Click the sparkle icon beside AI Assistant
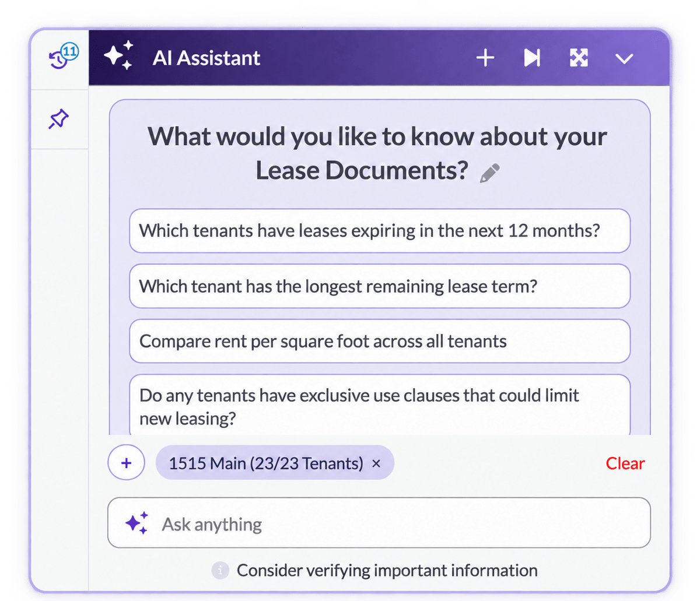 [x=118, y=57]
